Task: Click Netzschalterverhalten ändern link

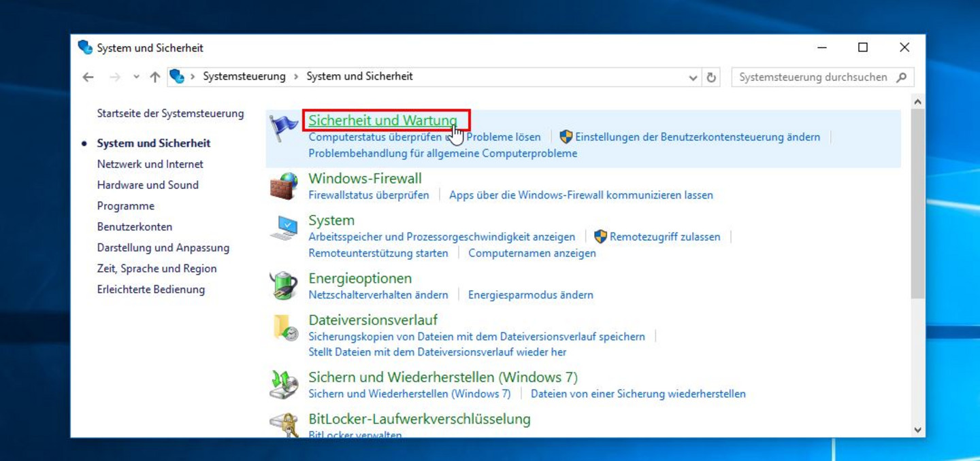Action: pos(378,294)
